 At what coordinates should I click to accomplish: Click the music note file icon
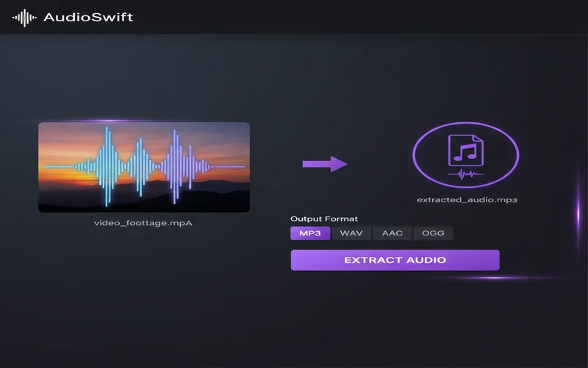point(465,150)
